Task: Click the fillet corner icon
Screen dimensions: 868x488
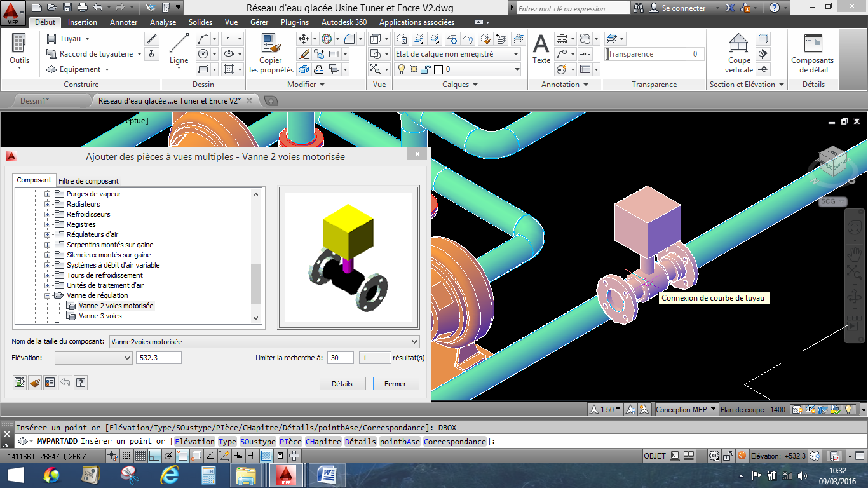Action: (x=349, y=39)
